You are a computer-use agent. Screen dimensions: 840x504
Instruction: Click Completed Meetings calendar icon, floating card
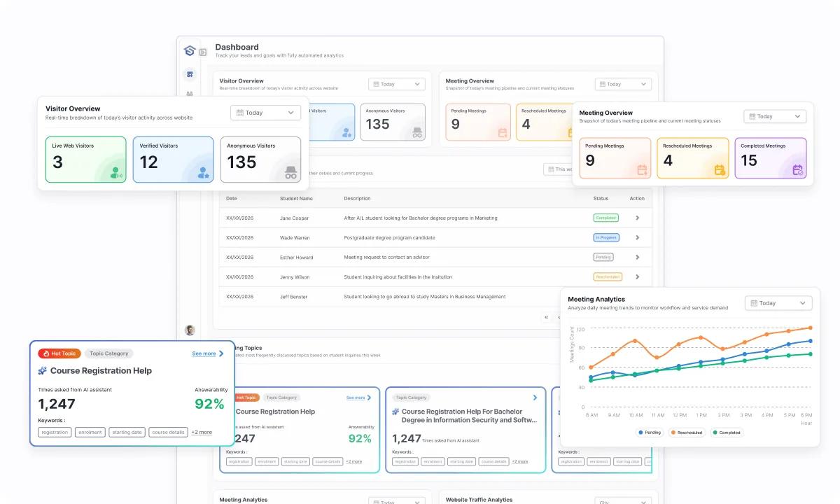797,170
